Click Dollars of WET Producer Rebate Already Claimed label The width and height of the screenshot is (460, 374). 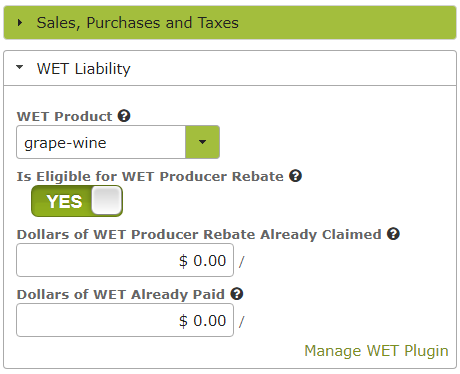(x=199, y=234)
